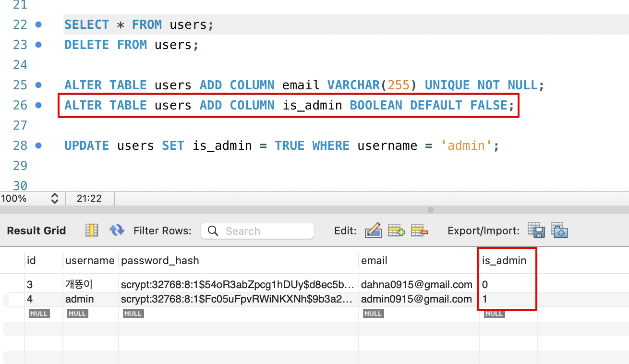Click the search magnifier icon in filter
Image resolution: width=629 pixels, height=364 pixels.
click(x=213, y=231)
